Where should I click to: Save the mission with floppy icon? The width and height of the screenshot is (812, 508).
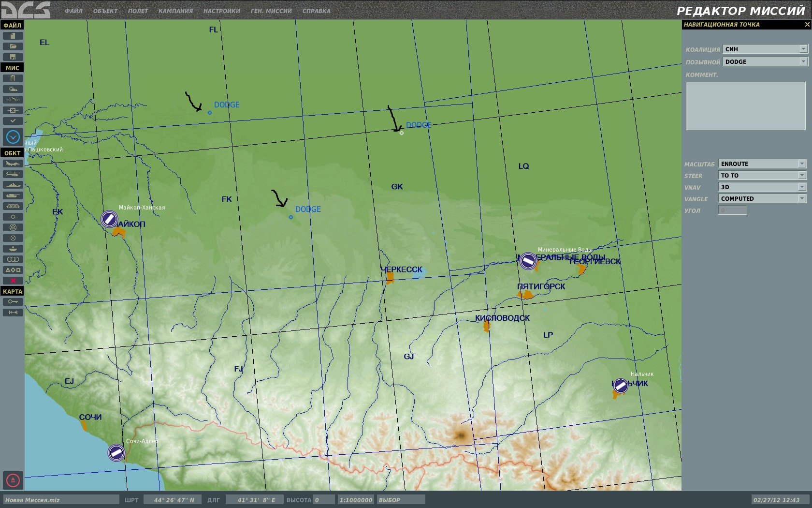pos(13,57)
